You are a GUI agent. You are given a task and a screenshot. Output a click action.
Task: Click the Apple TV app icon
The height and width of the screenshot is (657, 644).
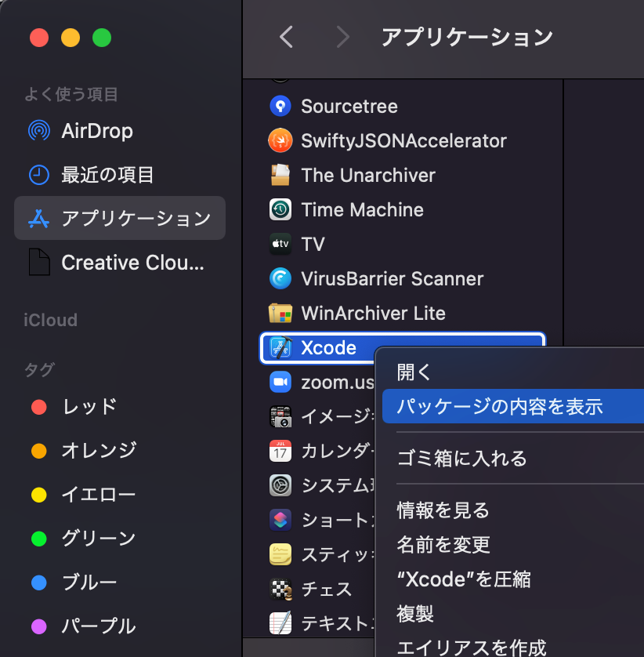(x=280, y=244)
